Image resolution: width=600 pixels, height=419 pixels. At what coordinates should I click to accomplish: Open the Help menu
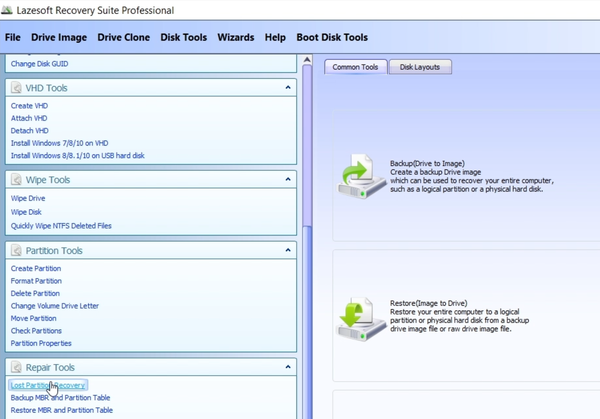click(x=275, y=37)
